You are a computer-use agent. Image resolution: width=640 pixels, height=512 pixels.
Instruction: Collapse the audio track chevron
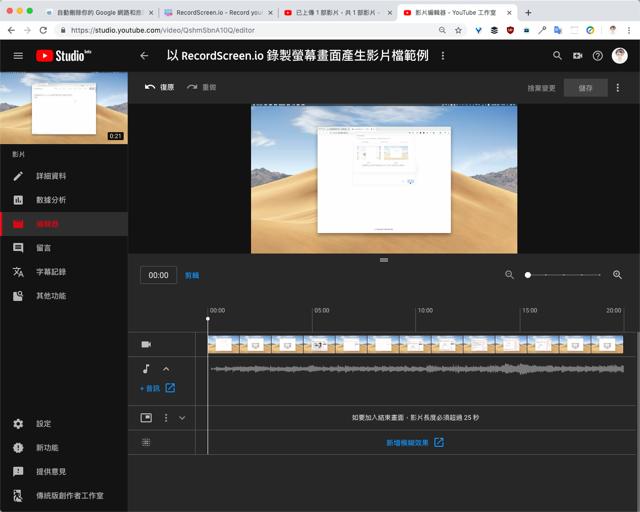tap(166, 369)
